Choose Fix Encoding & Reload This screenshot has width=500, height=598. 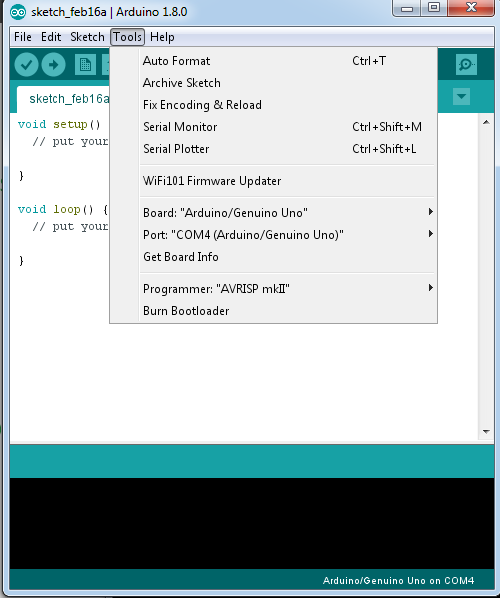[273, 105]
